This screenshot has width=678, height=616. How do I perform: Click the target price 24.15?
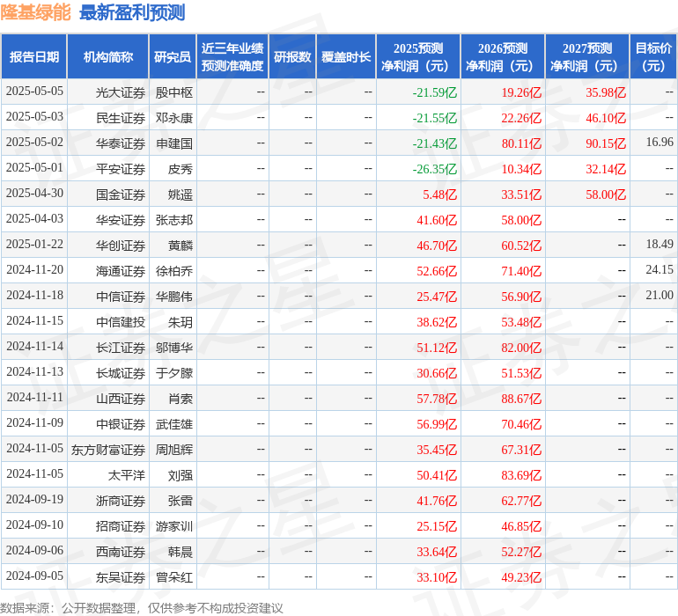660,269
